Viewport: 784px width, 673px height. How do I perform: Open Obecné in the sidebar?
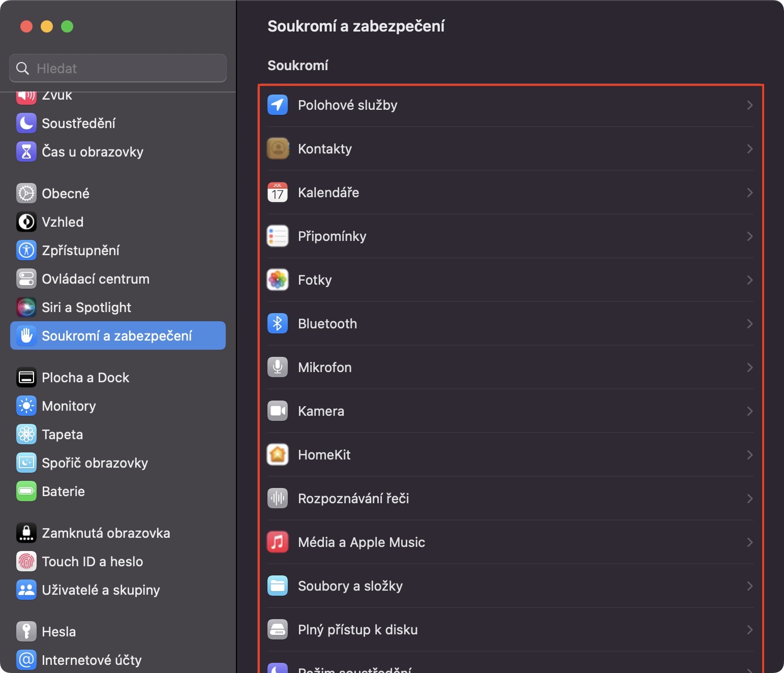click(66, 194)
